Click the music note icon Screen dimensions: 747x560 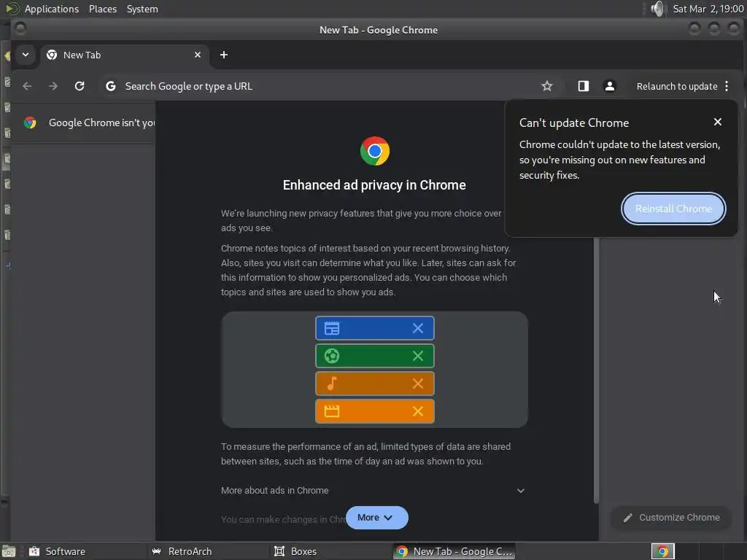tap(332, 384)
